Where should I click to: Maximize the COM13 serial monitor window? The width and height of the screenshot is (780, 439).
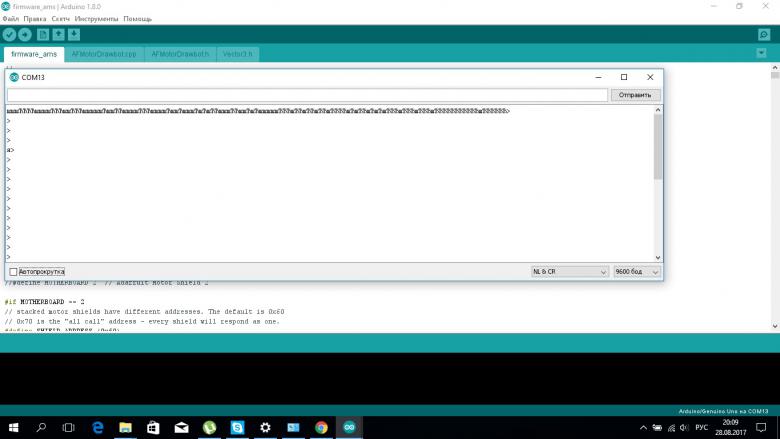624,77
